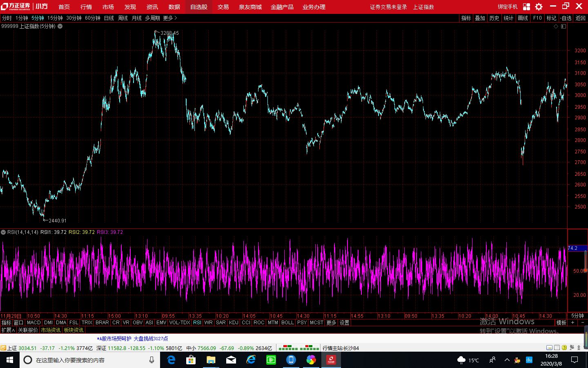Open F10 company info

537,18
